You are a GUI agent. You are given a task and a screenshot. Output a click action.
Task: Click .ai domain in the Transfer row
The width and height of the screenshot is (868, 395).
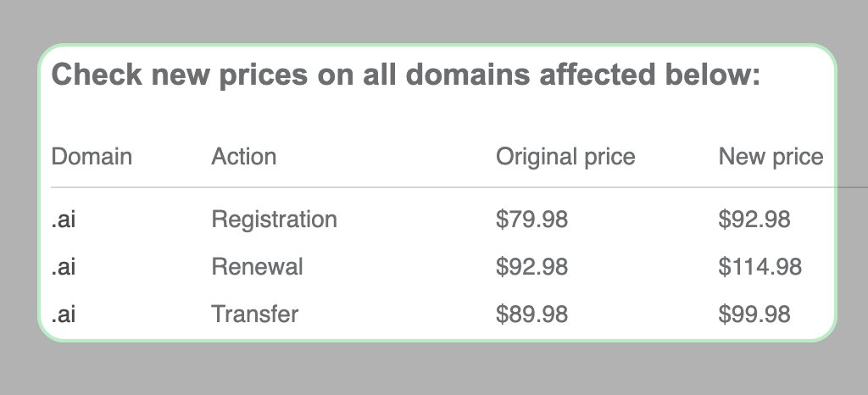click(64, 314)
